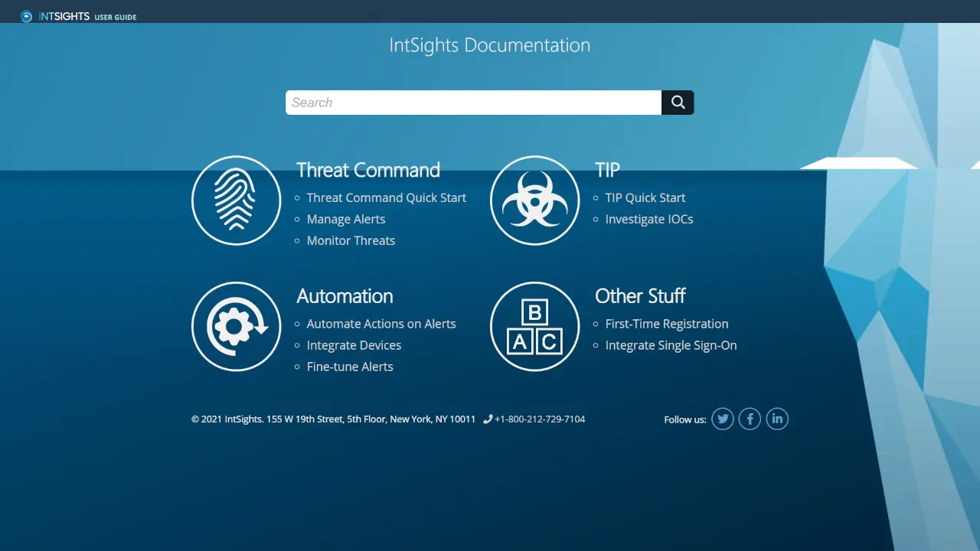Open the Other Stuff heading
This screenshot has height=551, width=980.
[x=640, y=296]
